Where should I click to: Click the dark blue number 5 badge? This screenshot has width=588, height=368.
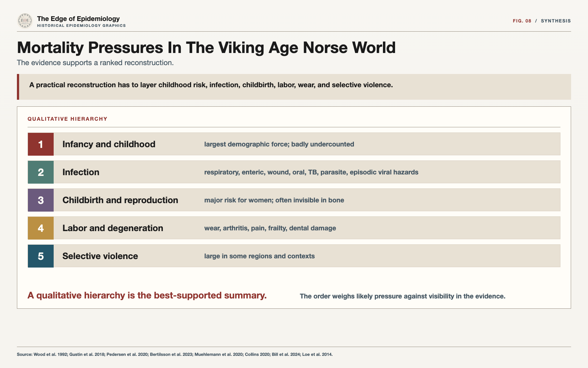(x=41, y=256)
